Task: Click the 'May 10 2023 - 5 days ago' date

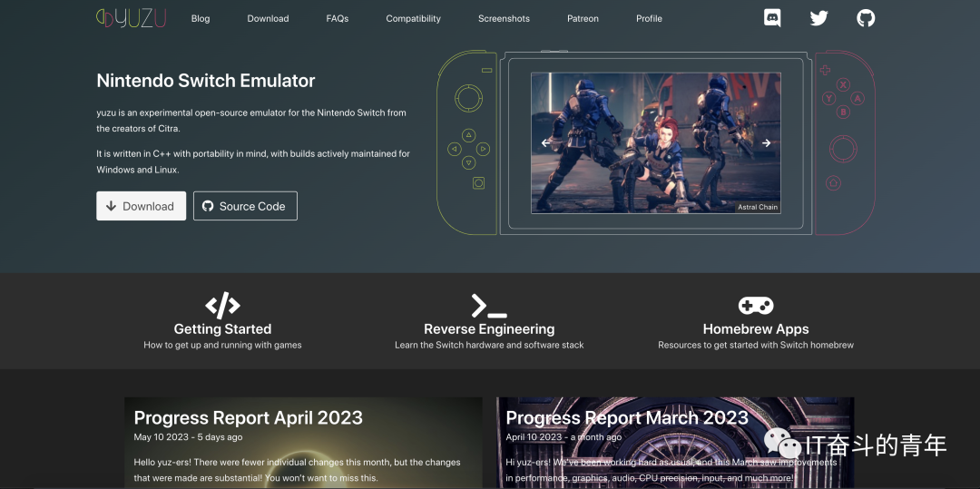Action: point(188,437)
